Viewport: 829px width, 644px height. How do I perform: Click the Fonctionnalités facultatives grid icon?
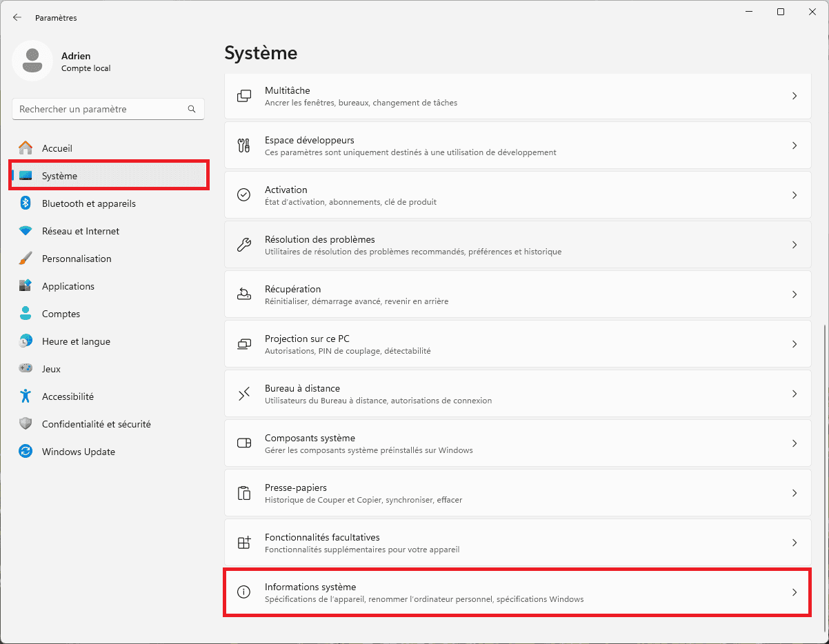(x=243, y=543)
